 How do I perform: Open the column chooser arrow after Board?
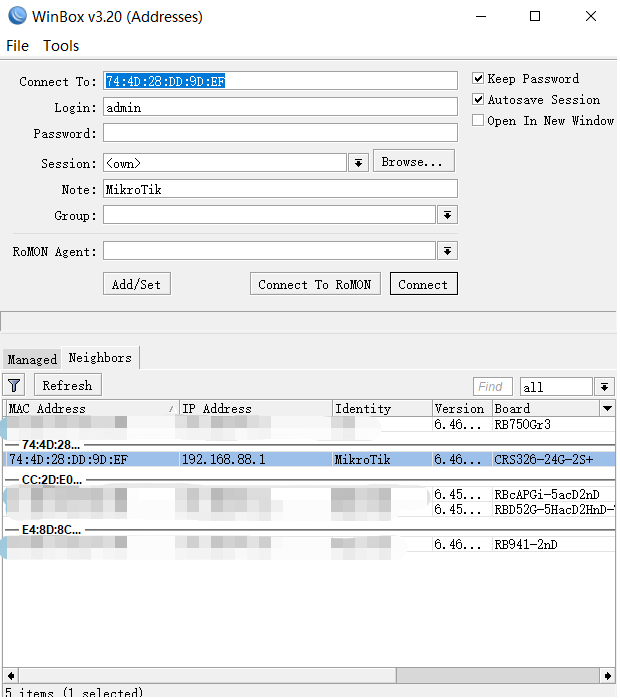tap(606, 408)
